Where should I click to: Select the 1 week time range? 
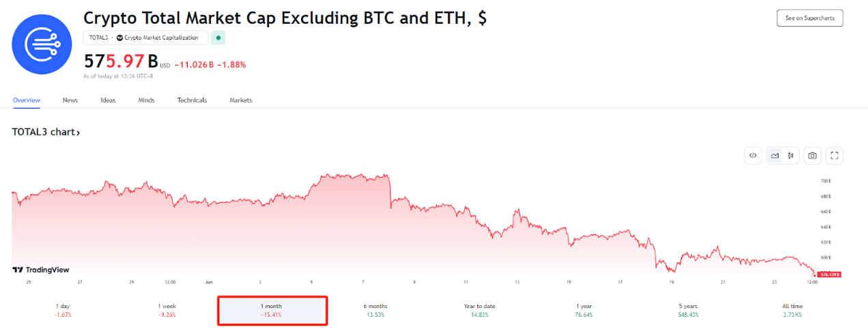pos(167,310)
